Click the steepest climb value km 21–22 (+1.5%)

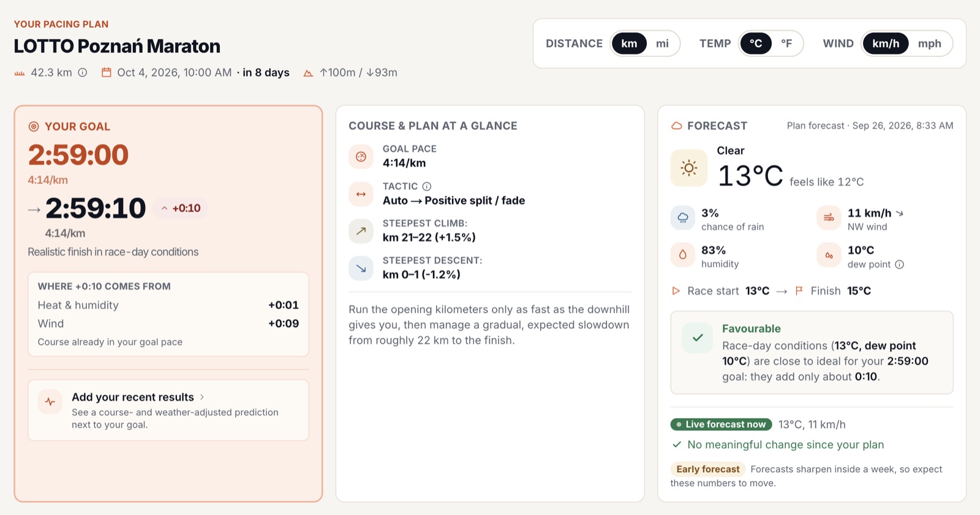click(x=429, y=237)
